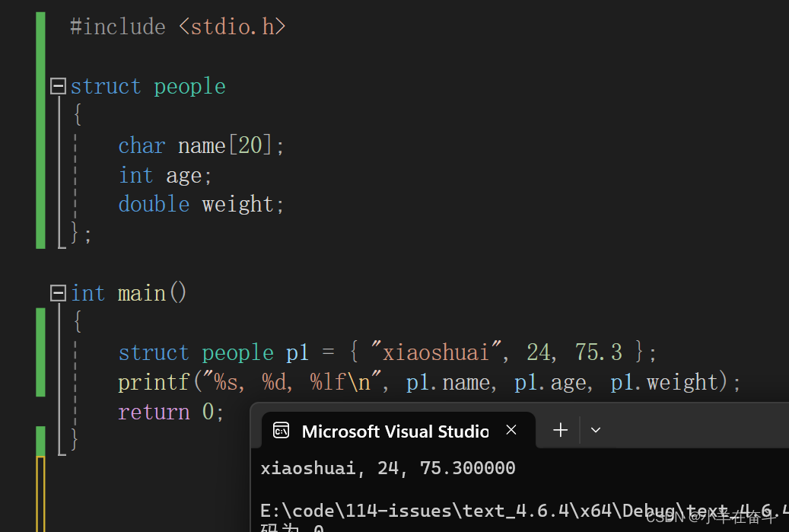The image size is (789, 532).
Task: Click the 'people' struct name in its definition
Action: [189, 87]
